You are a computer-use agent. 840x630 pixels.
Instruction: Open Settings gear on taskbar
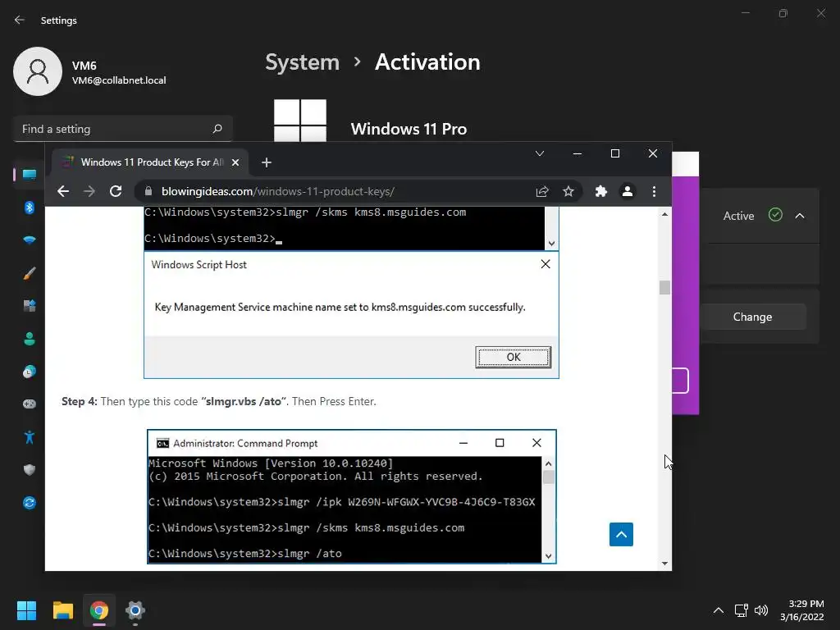(135, 610)
